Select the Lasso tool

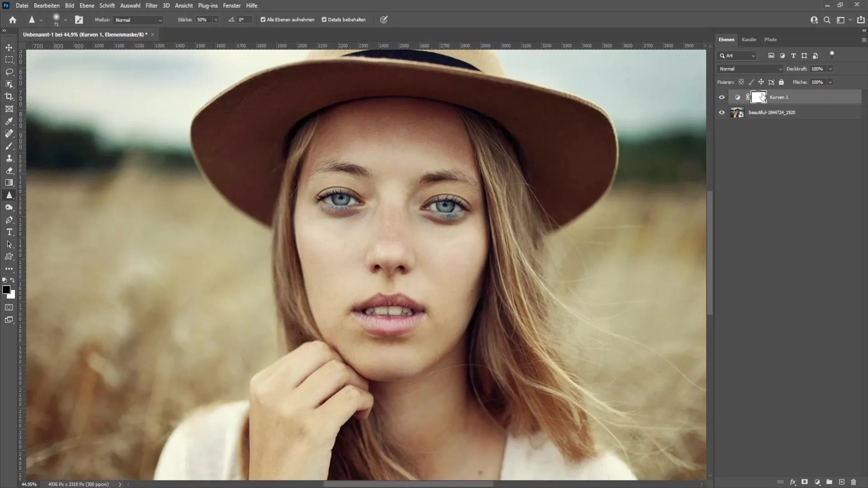pyautogui.click(x=9, y=71)
